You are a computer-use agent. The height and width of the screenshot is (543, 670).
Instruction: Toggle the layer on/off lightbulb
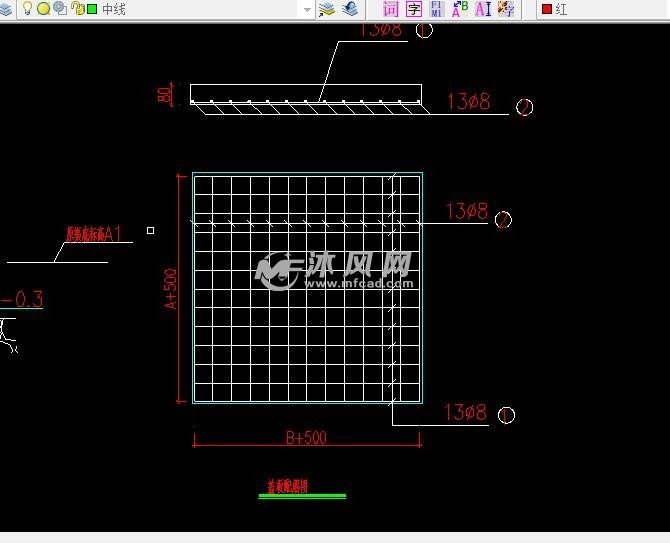tap(27, 9)
